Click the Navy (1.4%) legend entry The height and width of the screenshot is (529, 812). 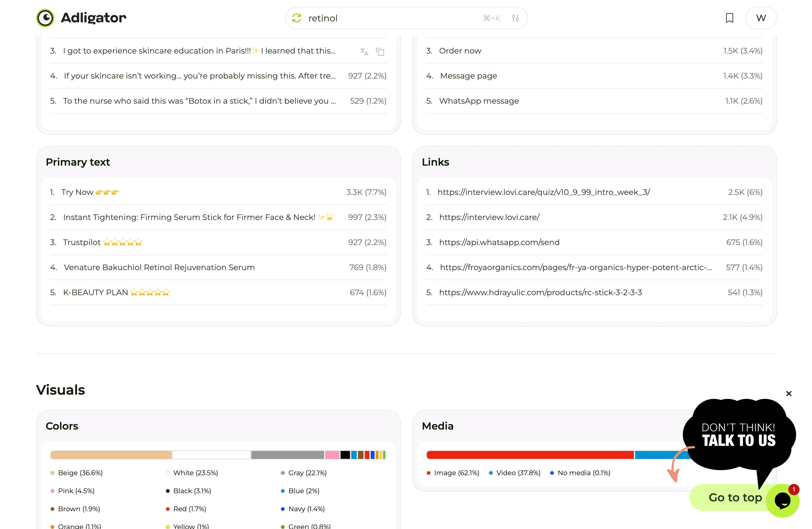303,509
